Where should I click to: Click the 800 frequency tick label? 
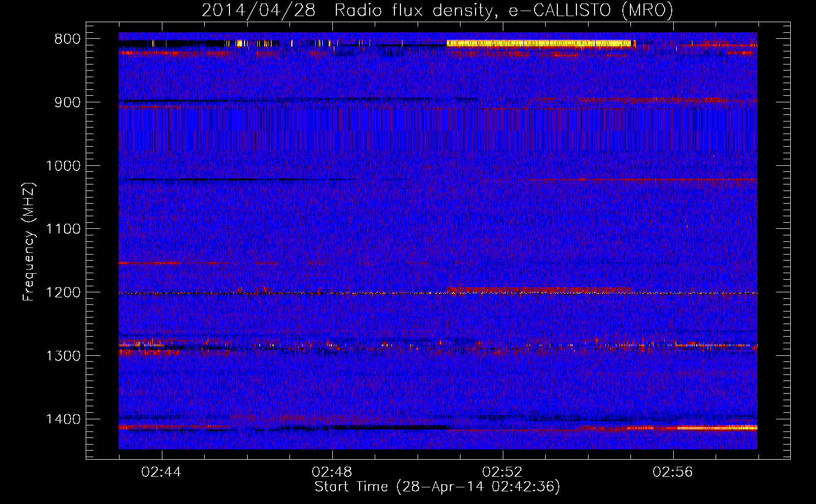coord(68,39)
